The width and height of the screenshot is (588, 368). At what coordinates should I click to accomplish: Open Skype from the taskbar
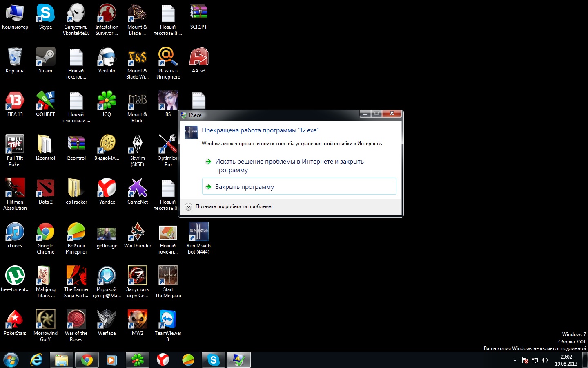[x=214, y=360]
